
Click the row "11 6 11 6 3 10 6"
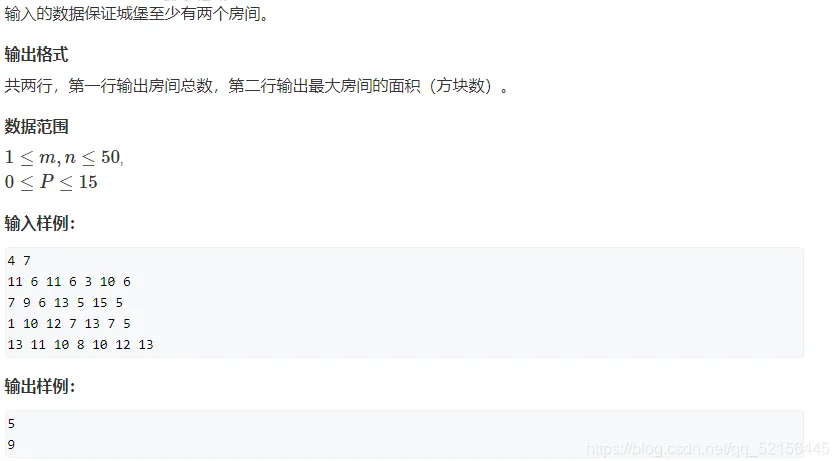click(x=69, y=282)
